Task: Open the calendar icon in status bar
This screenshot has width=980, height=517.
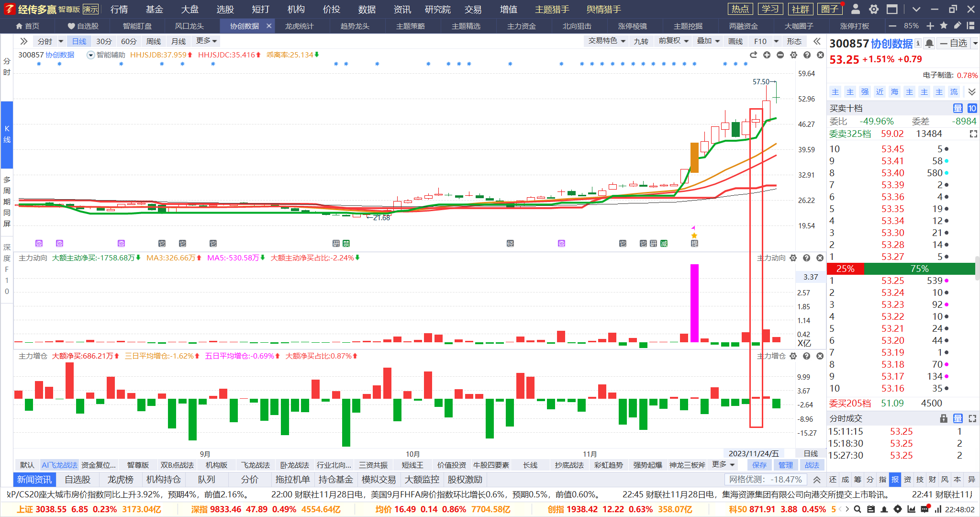Action: [871, 509]
